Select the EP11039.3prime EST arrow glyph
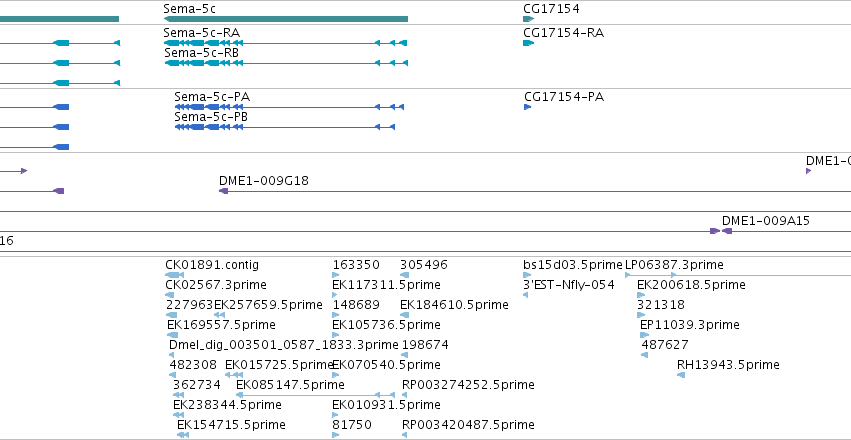Viewport: 851px width, 440px height. (x=644, y=335)
